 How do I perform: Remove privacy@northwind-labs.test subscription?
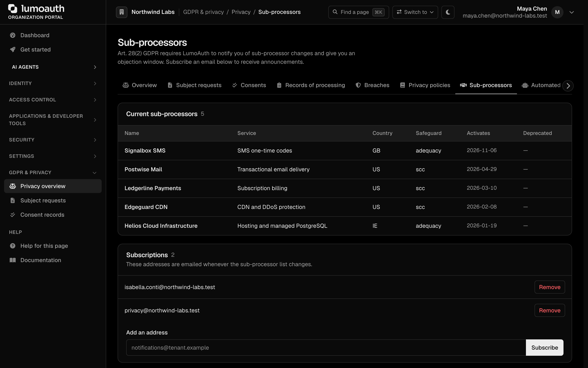point(550,311)
